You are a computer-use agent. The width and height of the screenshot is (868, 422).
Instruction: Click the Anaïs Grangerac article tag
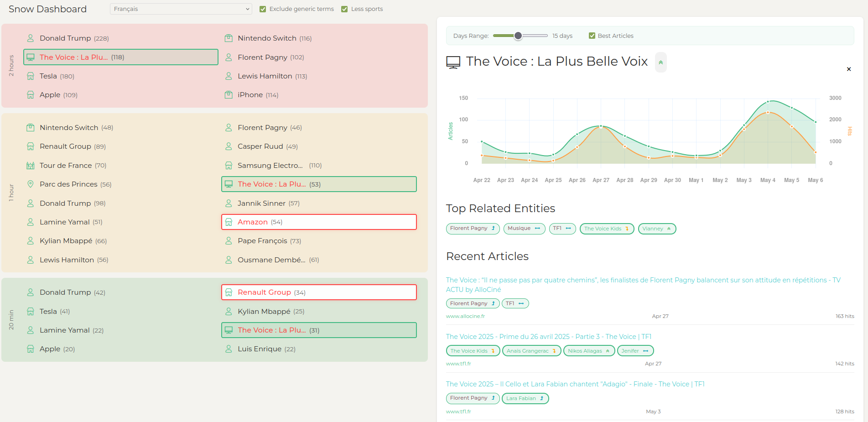coord(531,351)
